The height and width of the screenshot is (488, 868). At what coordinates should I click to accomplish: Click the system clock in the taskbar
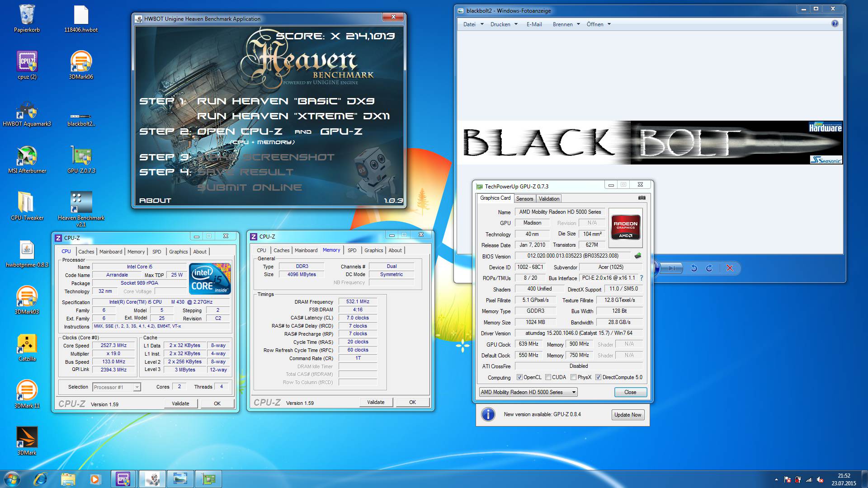[844, 479]
